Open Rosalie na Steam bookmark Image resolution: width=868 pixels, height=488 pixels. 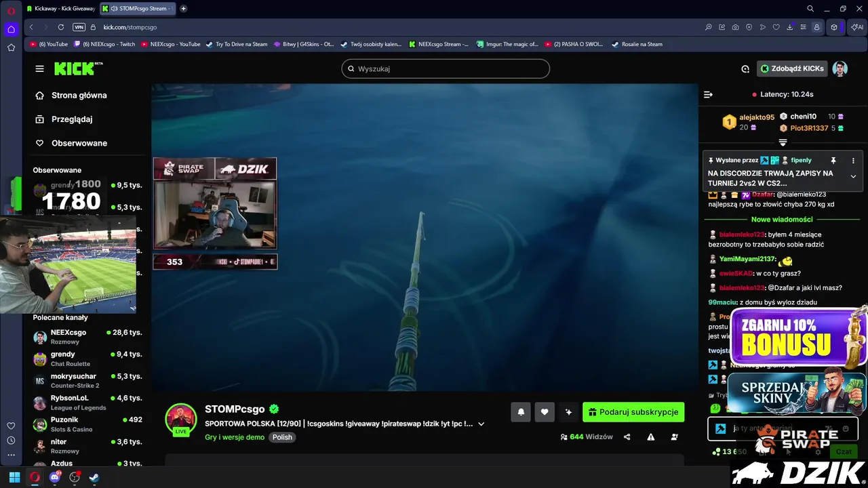pyautogui.click(x=637, y=44)
